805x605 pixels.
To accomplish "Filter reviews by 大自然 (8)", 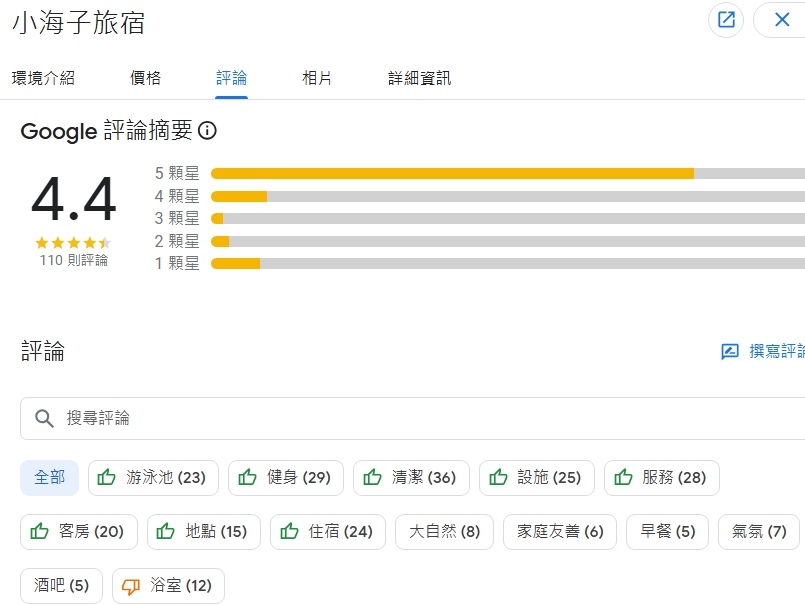I will tap(444, 532).
